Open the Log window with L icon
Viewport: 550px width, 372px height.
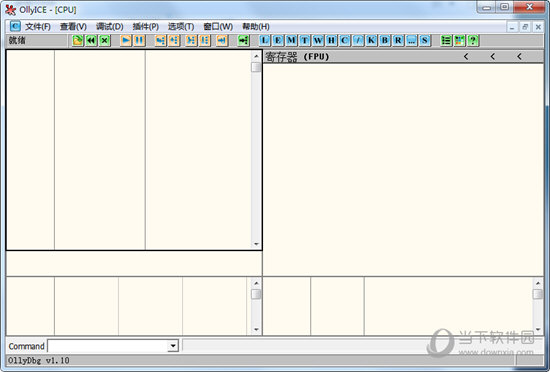264,41
